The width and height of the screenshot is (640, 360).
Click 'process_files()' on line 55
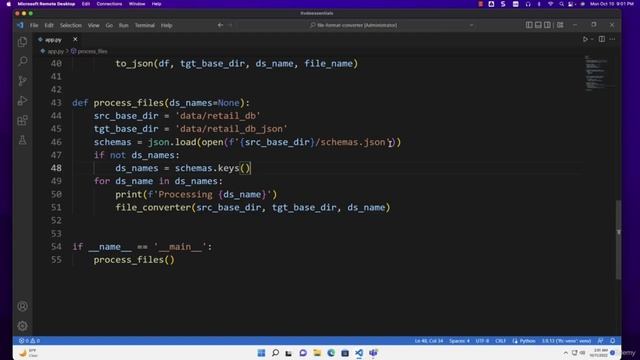[134, 260]
